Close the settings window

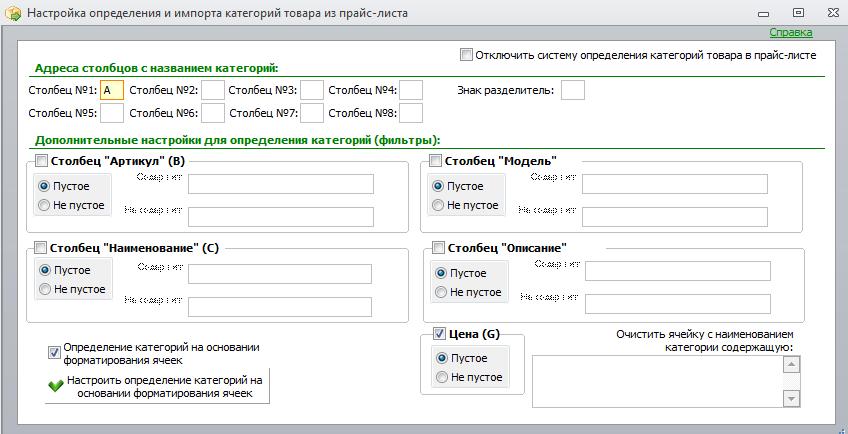(x=833, y=12)
